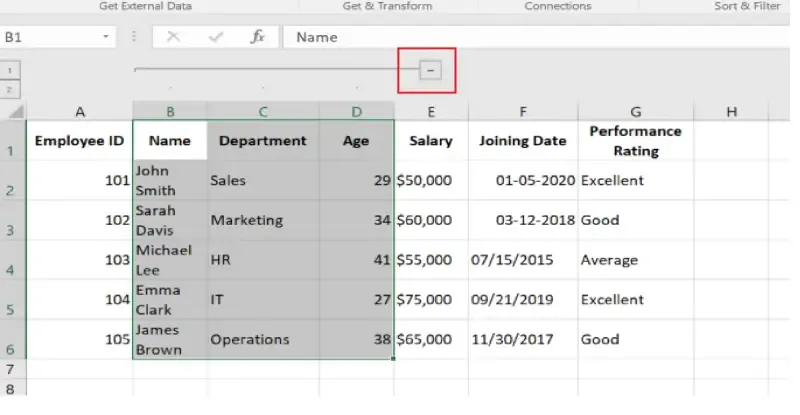Click the Enter checkmark icon in formula bar

point(215,37)
